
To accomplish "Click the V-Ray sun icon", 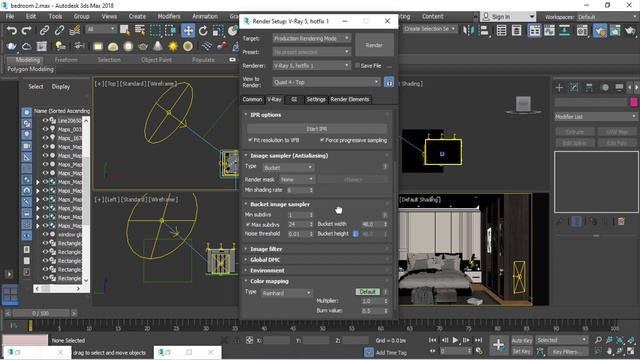I will pyautogui.click(x=173, y=47).
